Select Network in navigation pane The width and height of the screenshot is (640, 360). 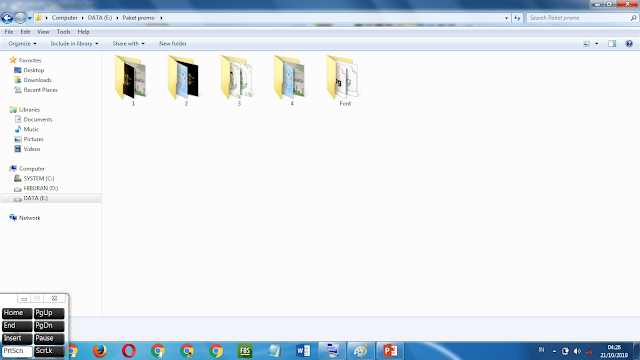[x=24, y=218]
